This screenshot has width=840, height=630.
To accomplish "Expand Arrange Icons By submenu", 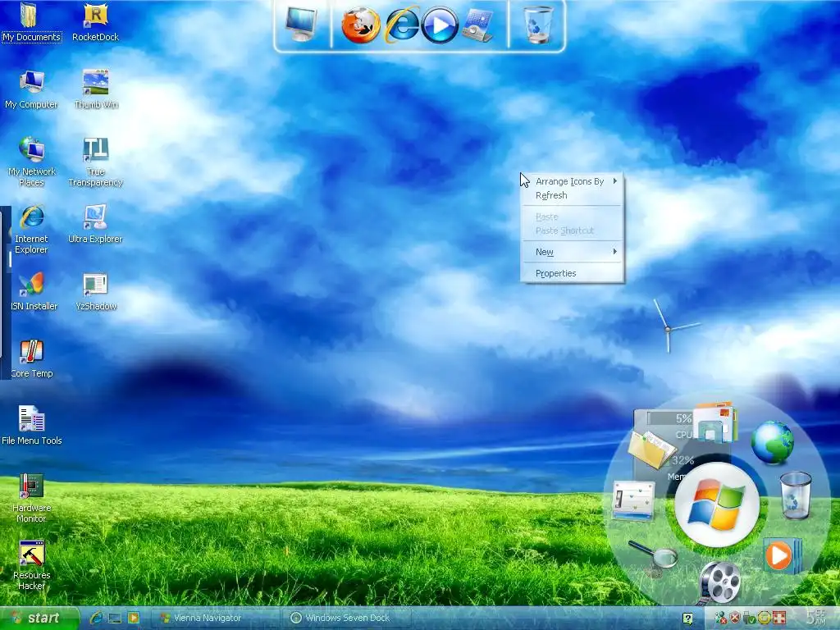I will click(572, 181).
